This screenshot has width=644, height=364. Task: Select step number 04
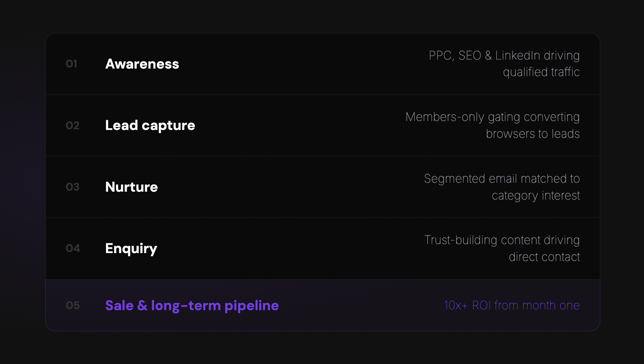pos(73,248)
